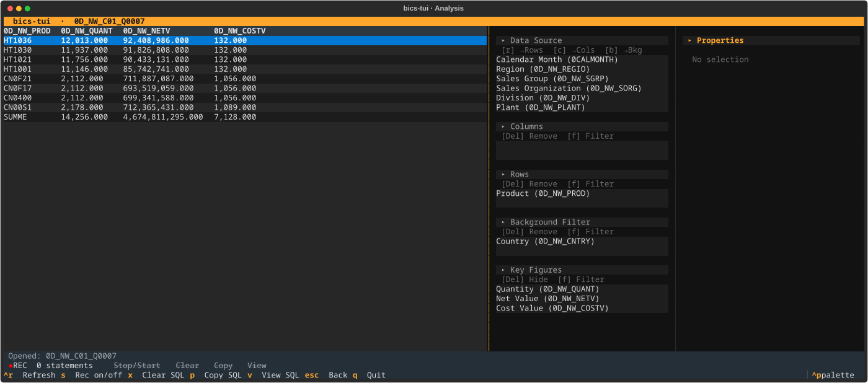Select the SUMME total row
This screenshot has width=868, height=383.
click(x=244, y=117)
